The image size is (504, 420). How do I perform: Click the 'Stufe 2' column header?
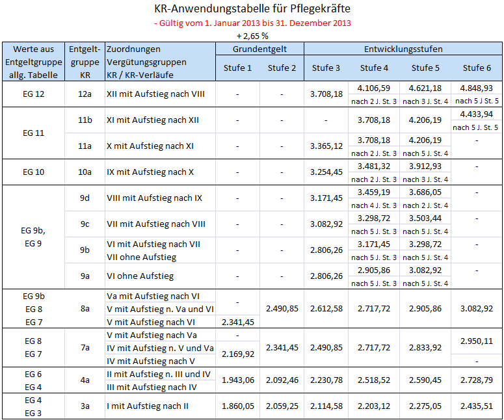282,68
